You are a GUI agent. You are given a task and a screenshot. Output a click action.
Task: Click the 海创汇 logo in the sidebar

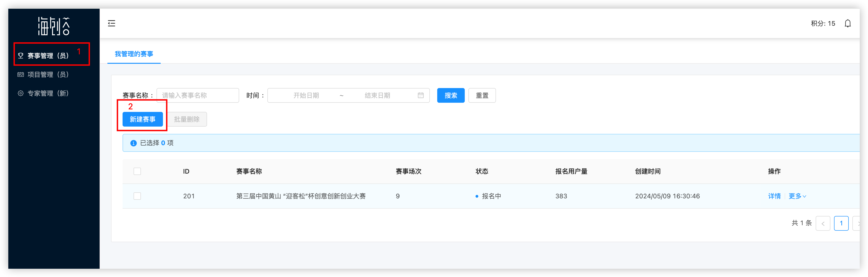coord(53,26)
